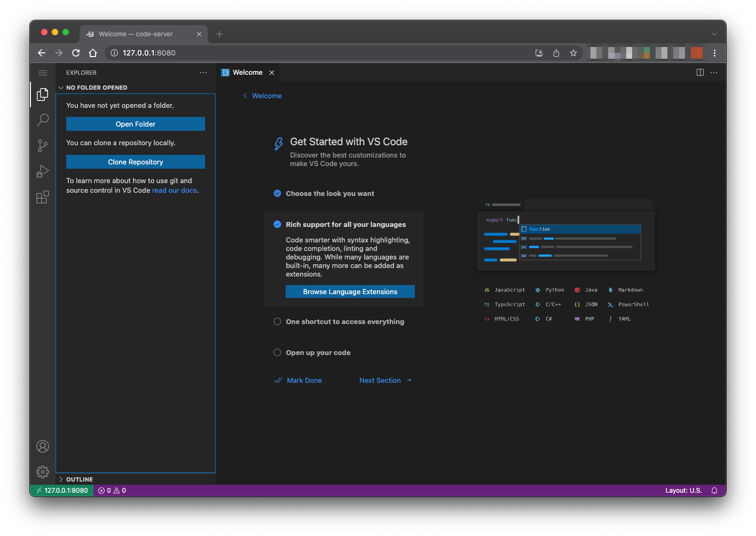Expand One shortcut to access everything step
This screenshot has width=756, height=536.
(x=345, y=322)
